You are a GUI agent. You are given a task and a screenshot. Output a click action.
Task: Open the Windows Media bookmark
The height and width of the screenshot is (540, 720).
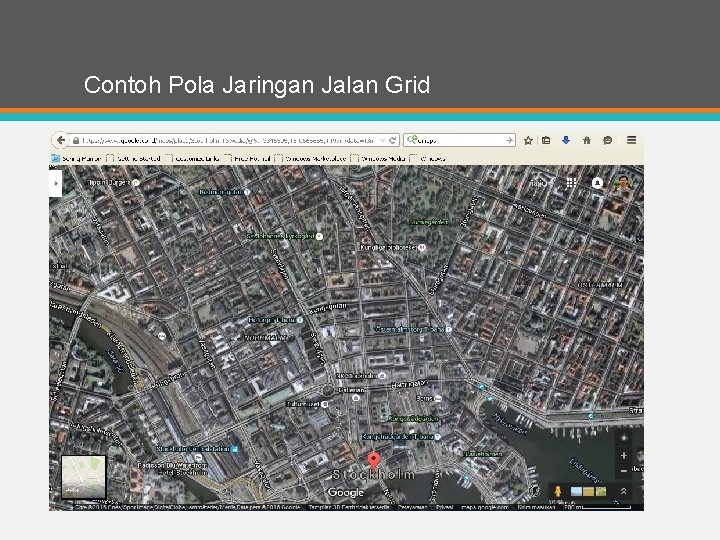pos(378,158)
